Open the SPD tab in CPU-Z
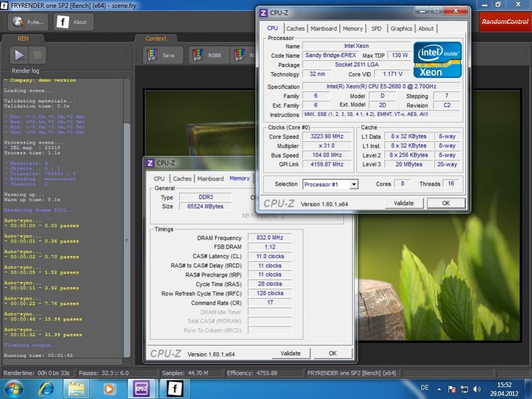Image resolution: width=532 pixels, height=399 pixels. pos(376,29)
